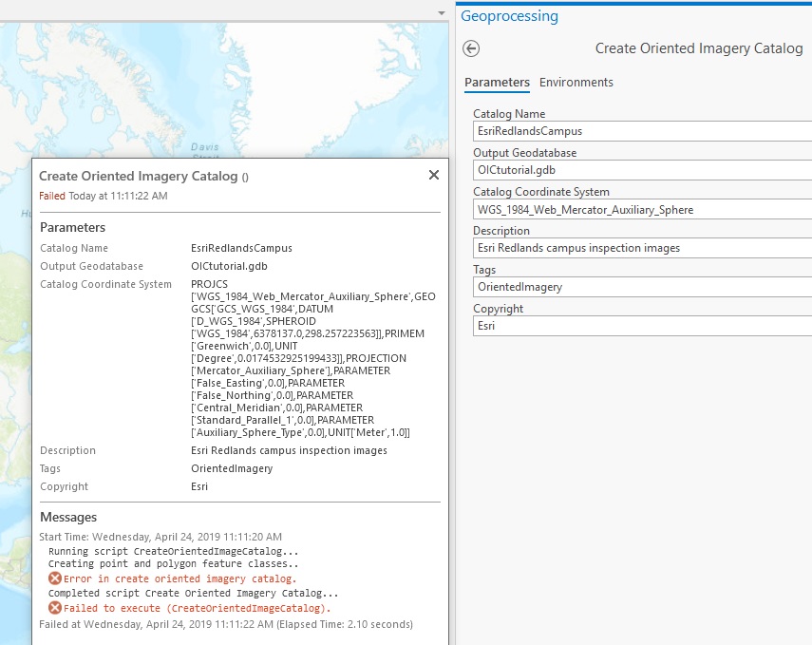The height and width of the screenshot is (645, 812).
Task: Close the Create Oriented Imagery Catalog popup
Action: (x=434, y=175)
